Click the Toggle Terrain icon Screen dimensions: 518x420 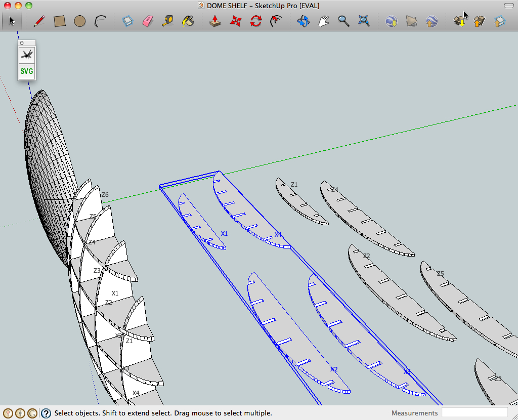pyautogui.click(x=412, y=21)
